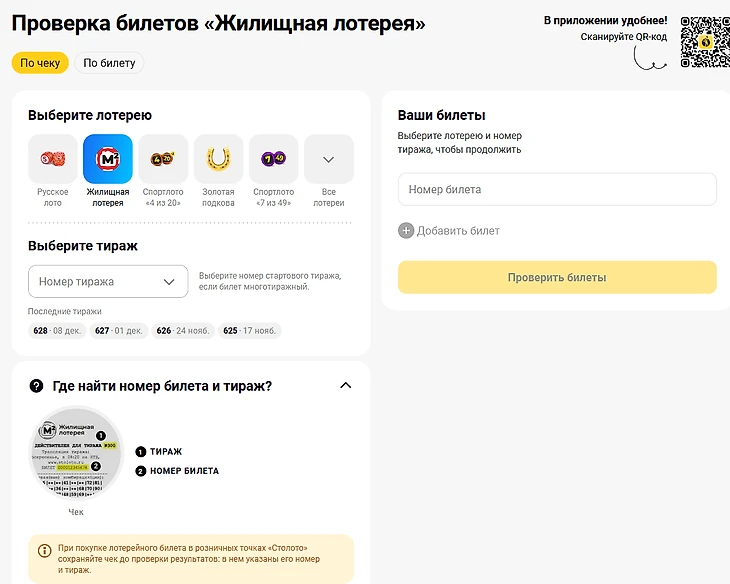Open the Номер тиража dropdown
The height and width of the screenshot is (584, 730).
(108, 282)
